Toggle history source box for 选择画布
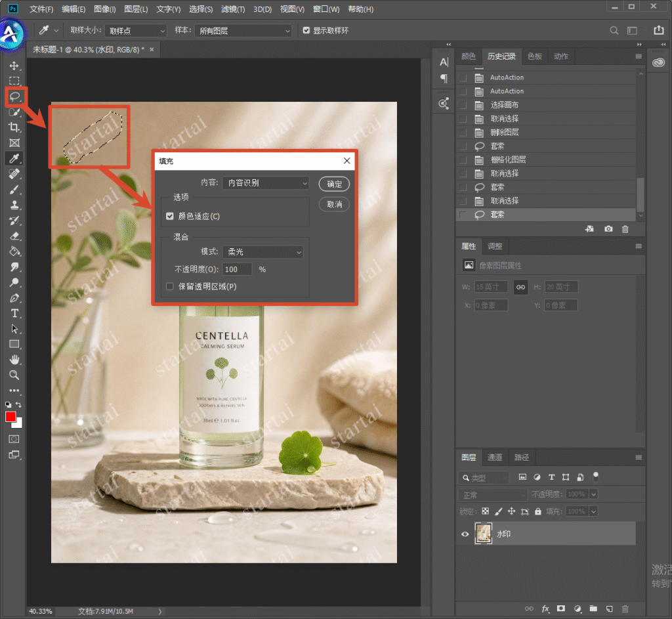The image size is (672, 619). click(x=463, y=105)
